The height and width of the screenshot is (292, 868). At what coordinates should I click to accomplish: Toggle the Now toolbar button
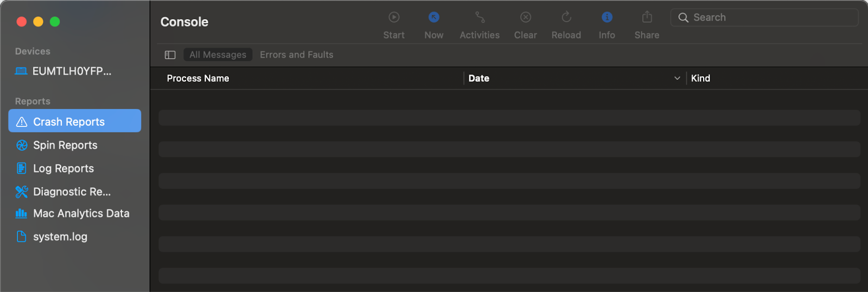click(x=433, y=18)
